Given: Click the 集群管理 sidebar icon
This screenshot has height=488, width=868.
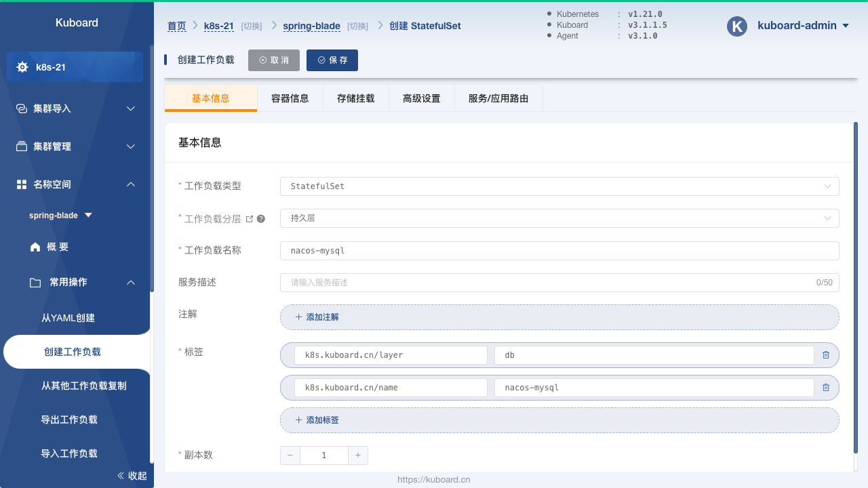Looking at the screenshot, I should coord(22,146).
